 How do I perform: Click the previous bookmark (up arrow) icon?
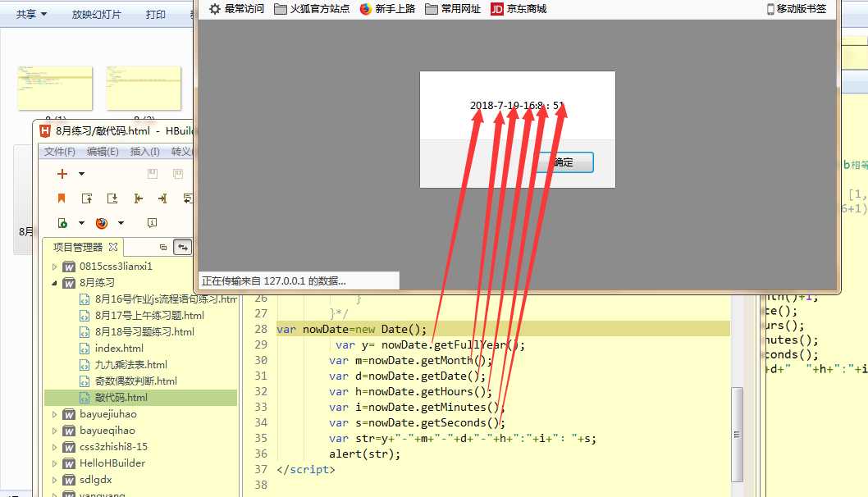86,198
